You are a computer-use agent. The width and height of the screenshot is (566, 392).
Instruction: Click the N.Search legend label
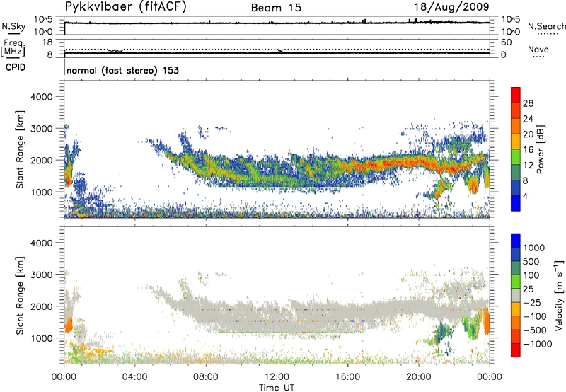546,26
